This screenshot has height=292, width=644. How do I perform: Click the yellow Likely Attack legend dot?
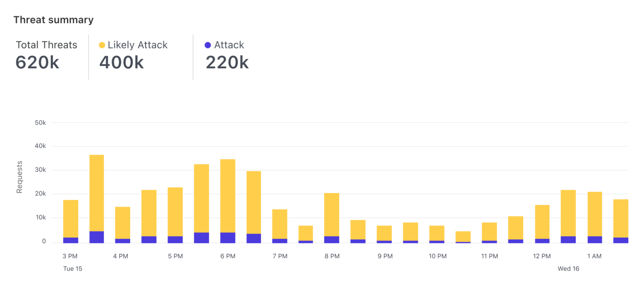pos(102,45)
